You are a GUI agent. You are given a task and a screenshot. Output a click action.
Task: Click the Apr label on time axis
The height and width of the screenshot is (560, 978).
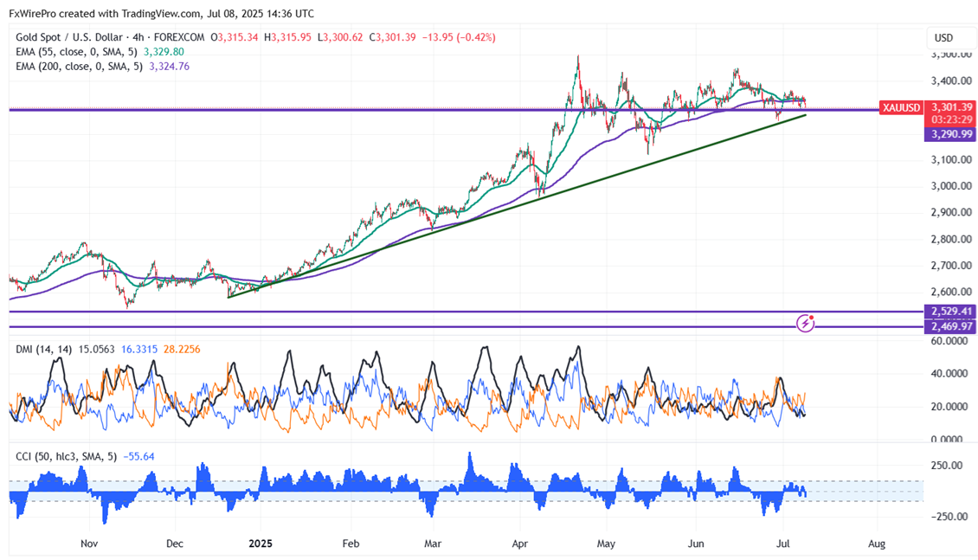pyautogui.click(x=519, y=544)
